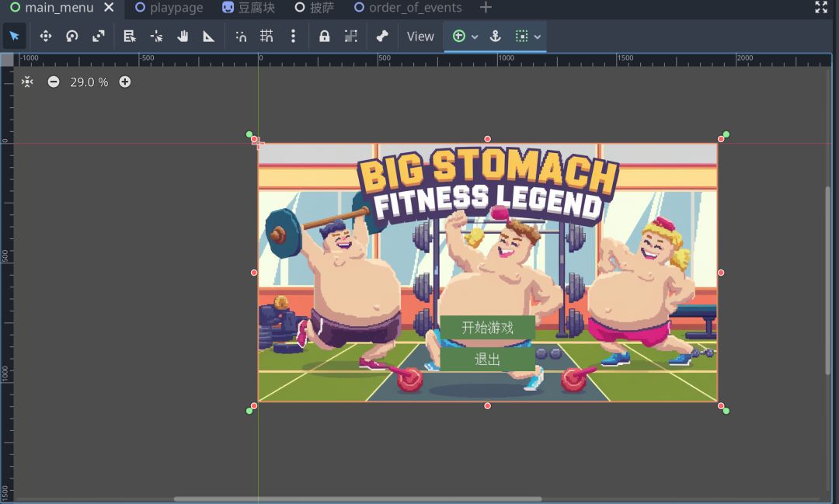
Task: Switch to the order_of_events scene tab
Action: [x=407, y=8]
